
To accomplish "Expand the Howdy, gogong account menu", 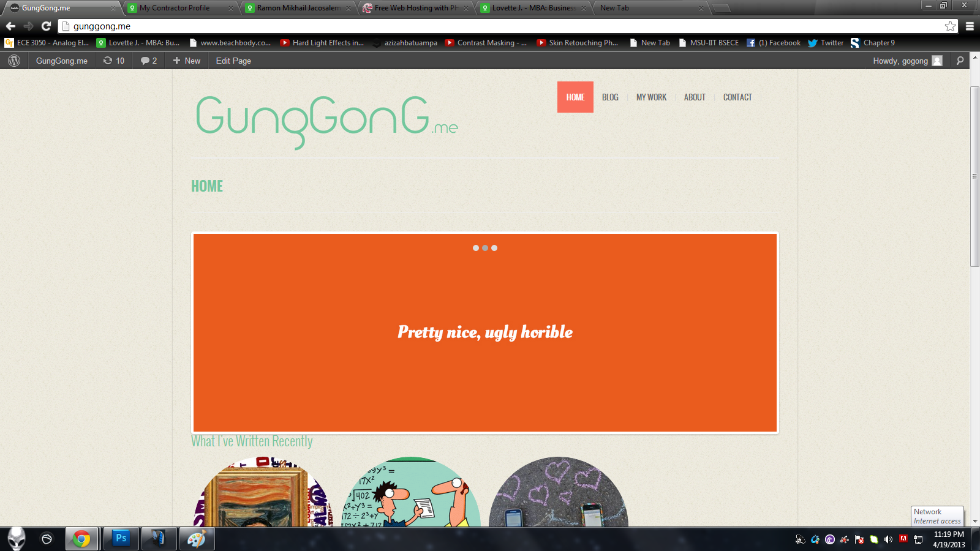I will 907,61.
